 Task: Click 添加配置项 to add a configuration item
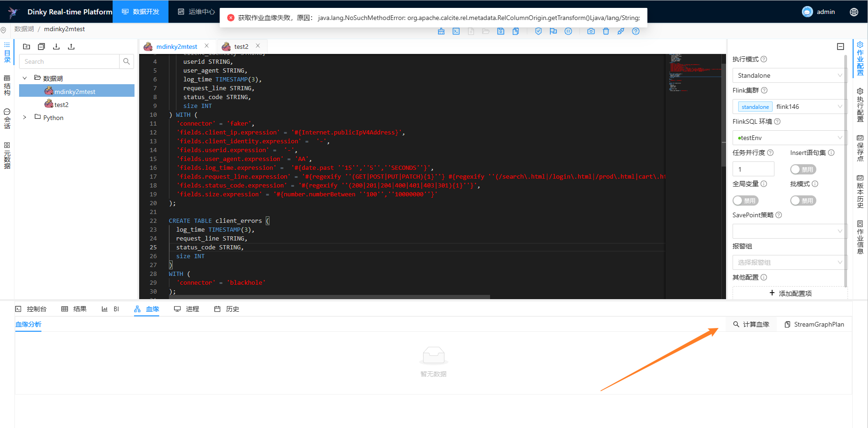(790, 293)
